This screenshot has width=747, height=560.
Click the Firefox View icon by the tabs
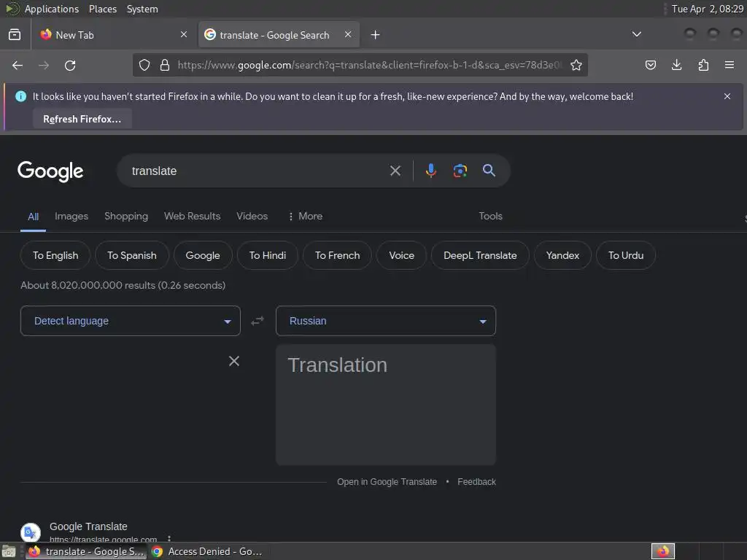pos(15,35)
